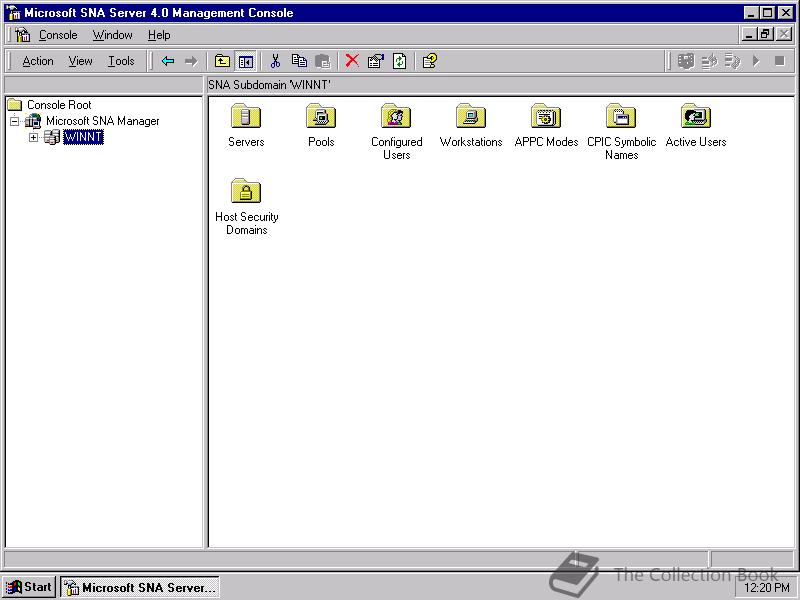Click the second greyed list-arrow icon on the right toolbar
Image resolution: width=800 pixels, height=600 pixels.
[x=709, y=62]
